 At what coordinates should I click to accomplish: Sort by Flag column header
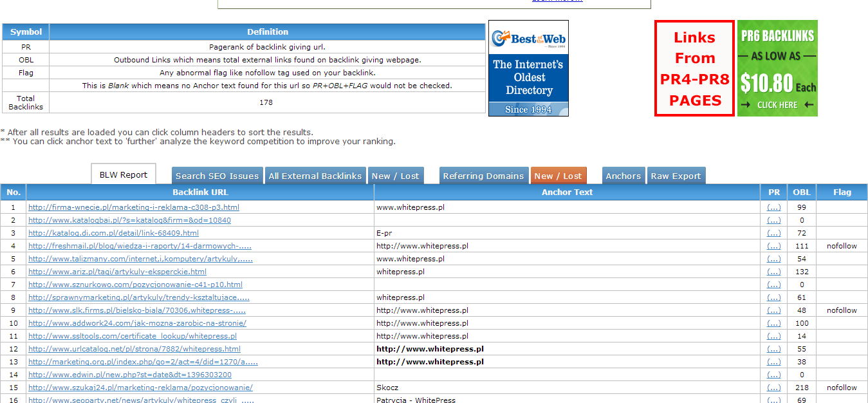click(842, 192)
